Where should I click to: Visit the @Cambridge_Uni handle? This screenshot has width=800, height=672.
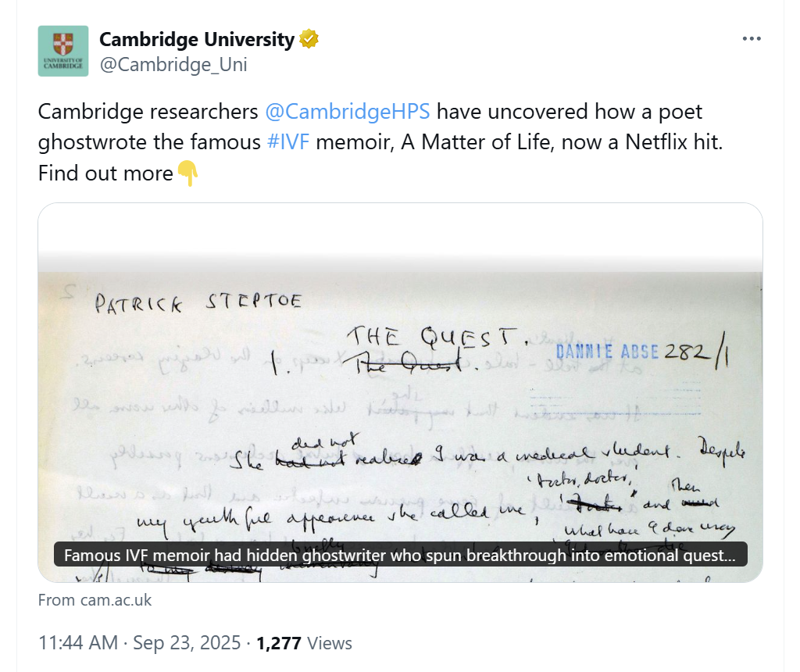coord(173,65)
